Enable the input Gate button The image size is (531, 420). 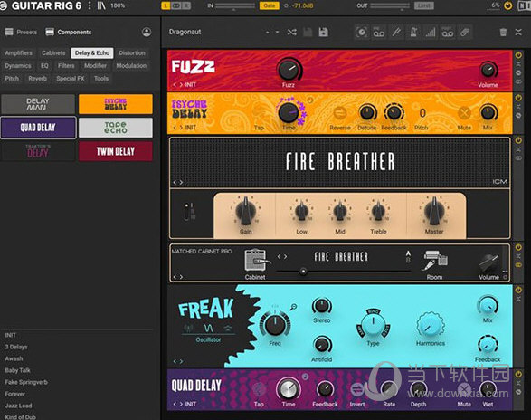(270, 5)
